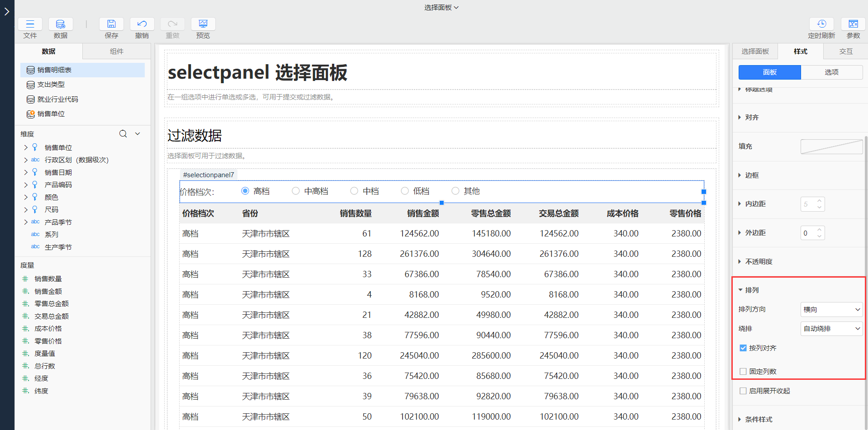Click the 填充 fill color swatch
The height and width of the screenshot is (430, 868).
click(x=831, y=146)
